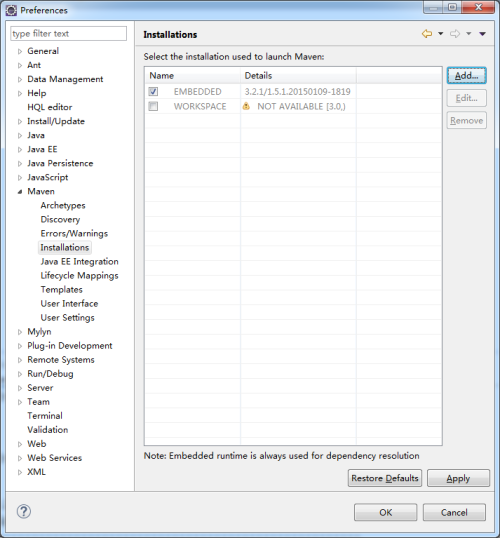This screenshot has width=500, height=538.
Task: Expand the Web tree node
Action: coord(20,444)
